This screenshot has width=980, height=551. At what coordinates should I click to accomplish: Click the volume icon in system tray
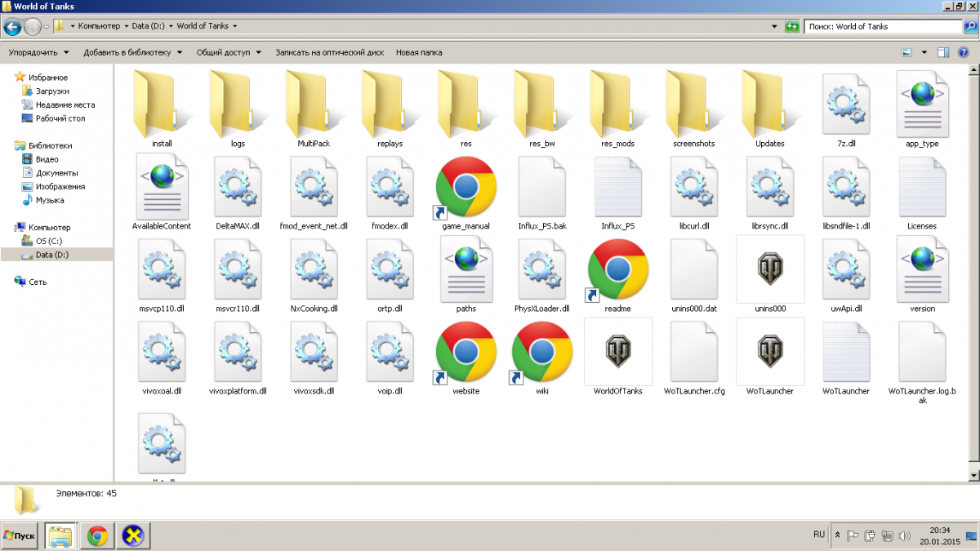(x=904, y=536)
